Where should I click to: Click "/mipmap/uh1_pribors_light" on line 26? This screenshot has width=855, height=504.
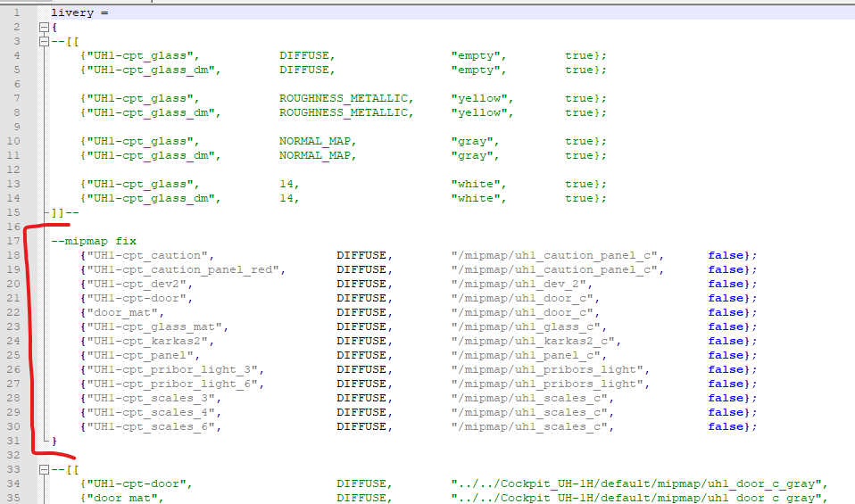click(x=550, y=369)
